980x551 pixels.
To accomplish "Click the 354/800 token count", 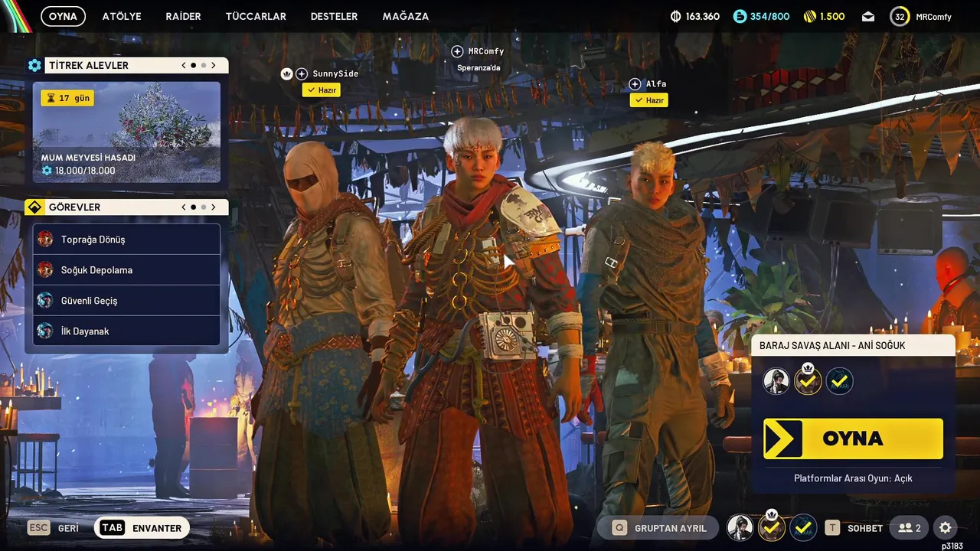I will (769, 16).
